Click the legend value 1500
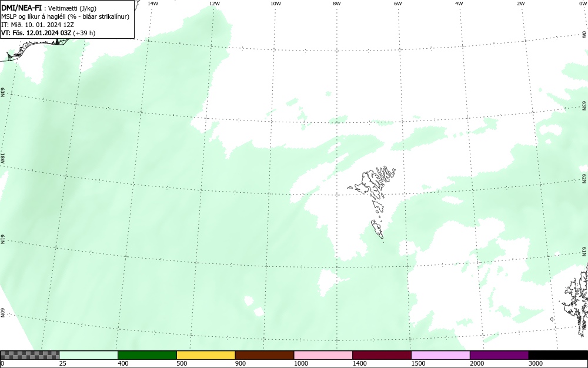 [418, 363]
